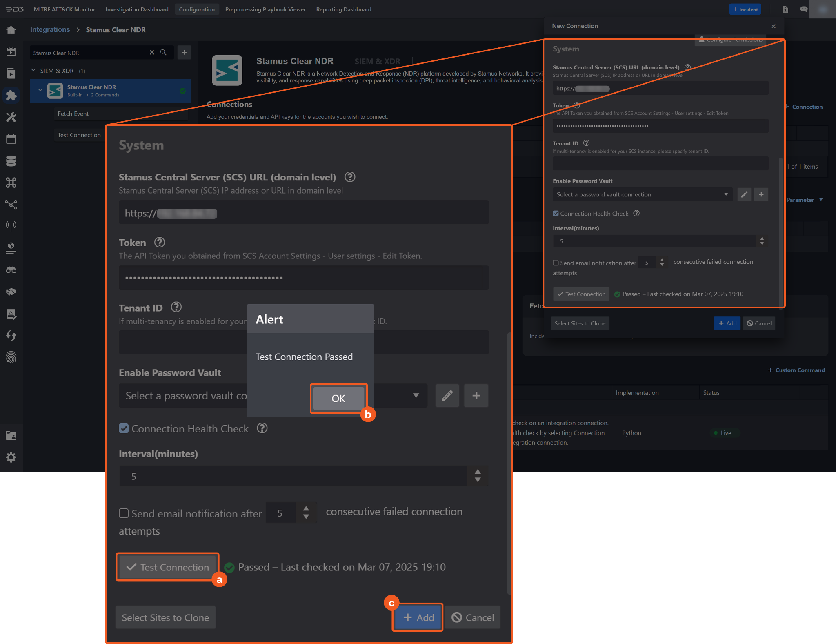Click the pencil edit icon beside password vault

447,395
